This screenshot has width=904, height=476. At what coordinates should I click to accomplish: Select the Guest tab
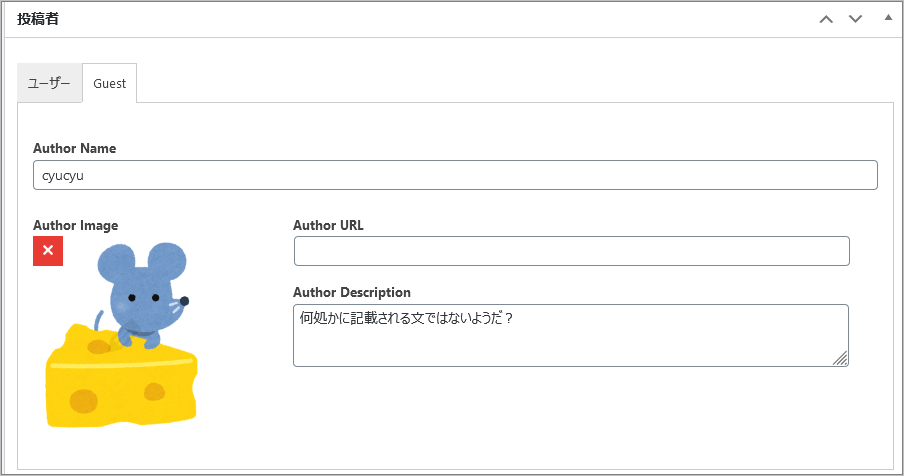point(110,83)
